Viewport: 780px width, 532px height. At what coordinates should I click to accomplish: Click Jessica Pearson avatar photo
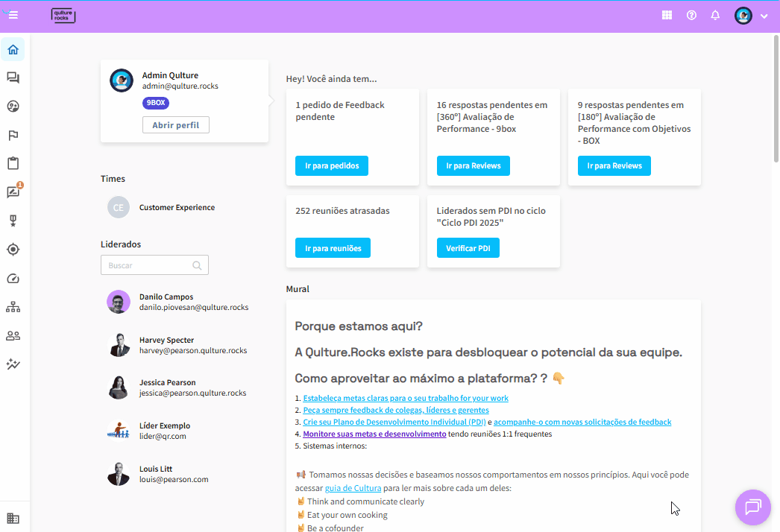(119, 387)
